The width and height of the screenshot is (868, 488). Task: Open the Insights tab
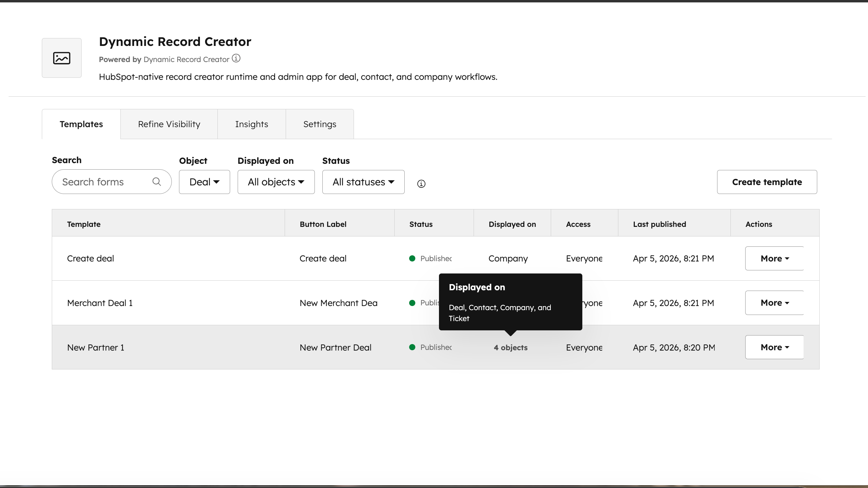click(252, 124)
